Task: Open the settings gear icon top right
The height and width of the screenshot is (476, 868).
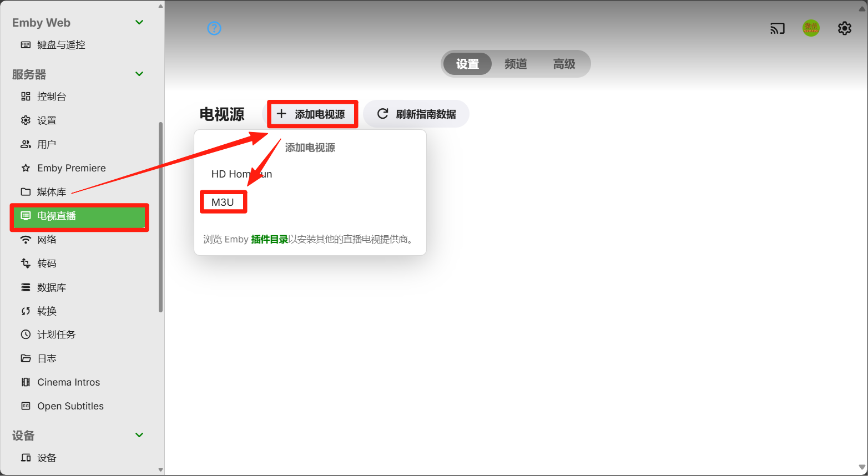Action: click(x=844, y=28)
